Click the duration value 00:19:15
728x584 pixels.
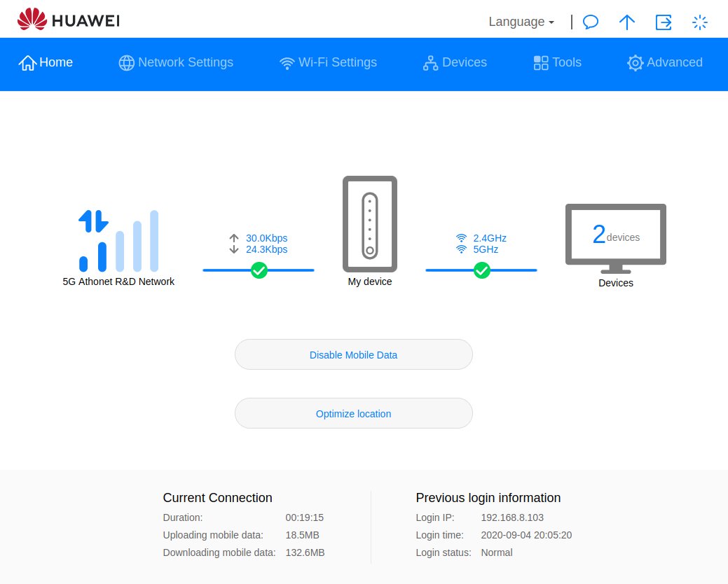305,517
